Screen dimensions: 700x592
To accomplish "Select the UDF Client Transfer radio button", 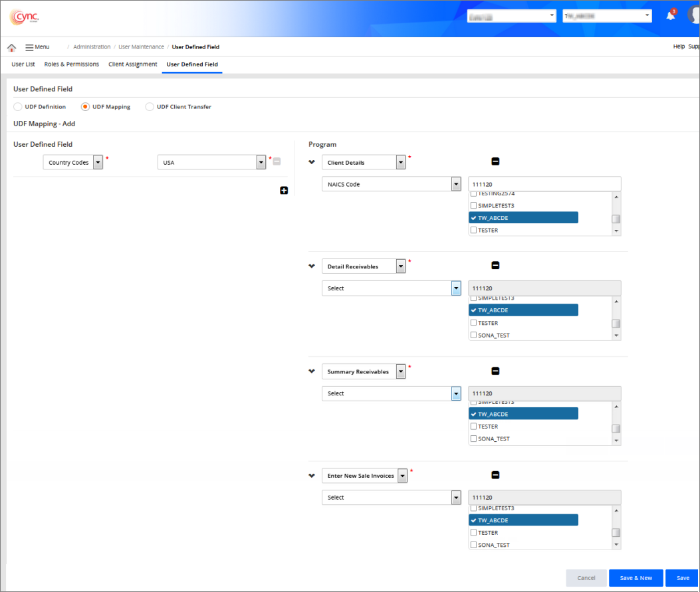I will coord(150,106).
